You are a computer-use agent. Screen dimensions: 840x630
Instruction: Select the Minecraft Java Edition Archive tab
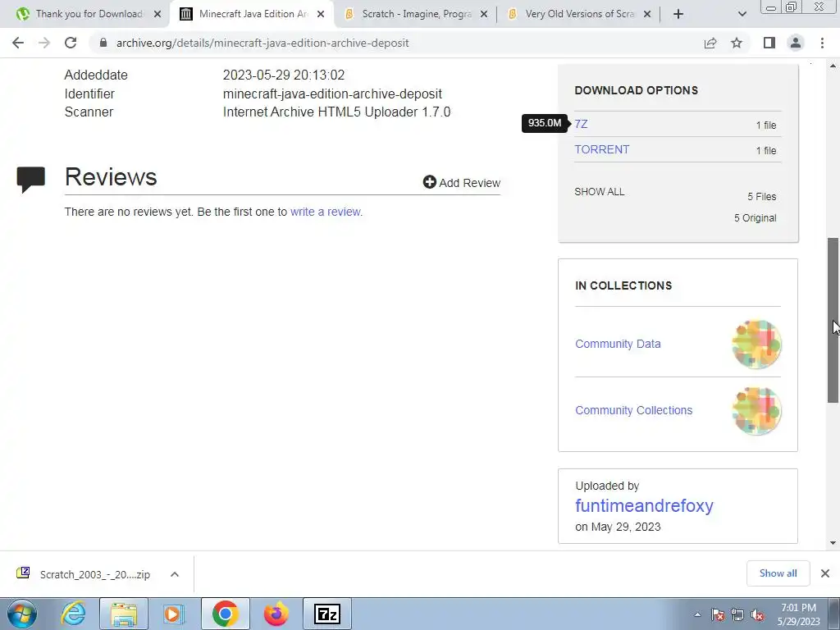coord(253,14)
